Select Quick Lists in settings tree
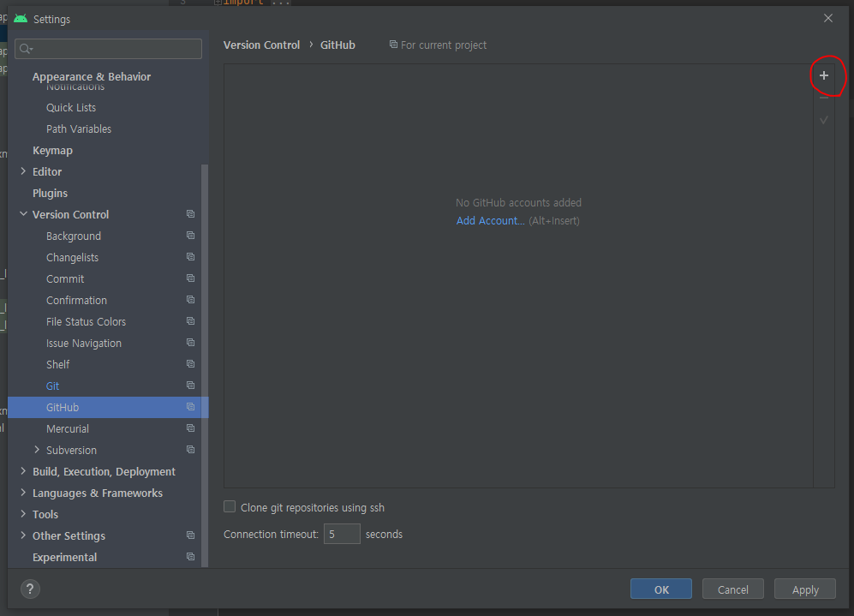The width and height of the screenshot is (854, 616). click(71, 108)
